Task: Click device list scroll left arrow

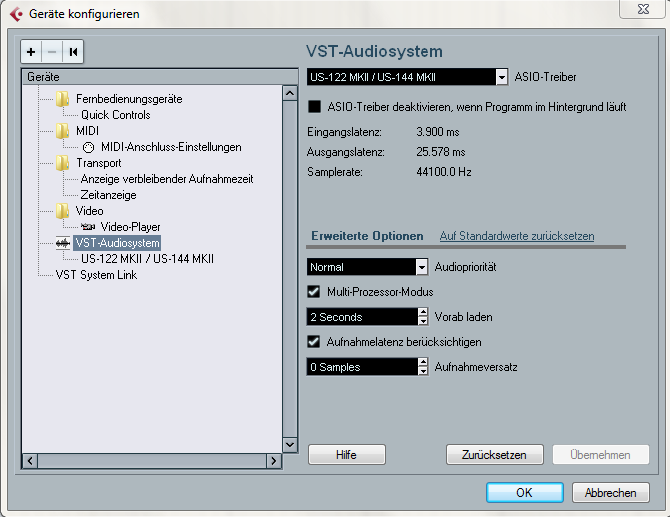Action: pyautogui.click(x=30, y=461)
